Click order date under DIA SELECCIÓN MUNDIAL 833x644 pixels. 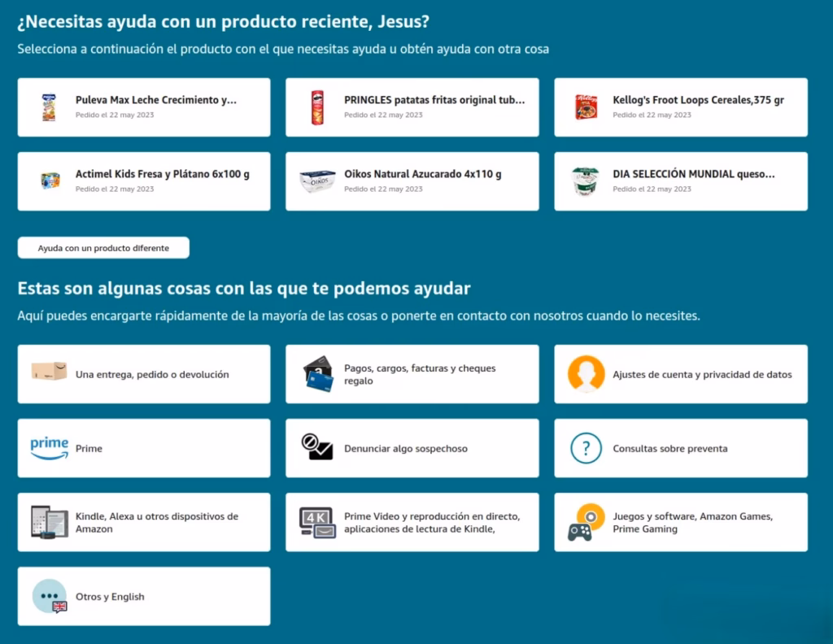pyautogui.click(x=652, y=189)
